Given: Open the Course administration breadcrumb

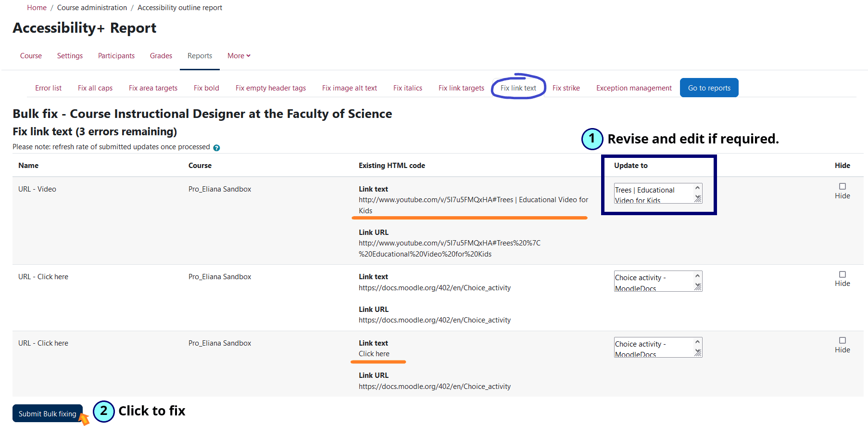Looking at the screenshot, I should 92,8.
